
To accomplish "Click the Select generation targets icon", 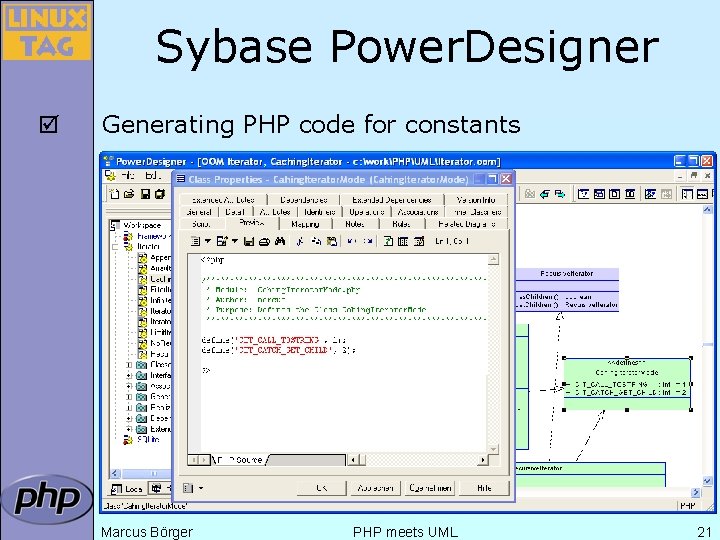I will click(403, 242).
